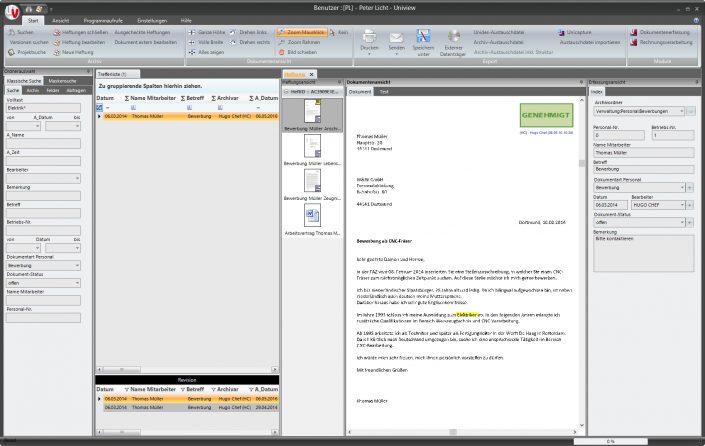Click the help icon at ribbon right edge
This screenshot has width=705, height=446.
696,21
